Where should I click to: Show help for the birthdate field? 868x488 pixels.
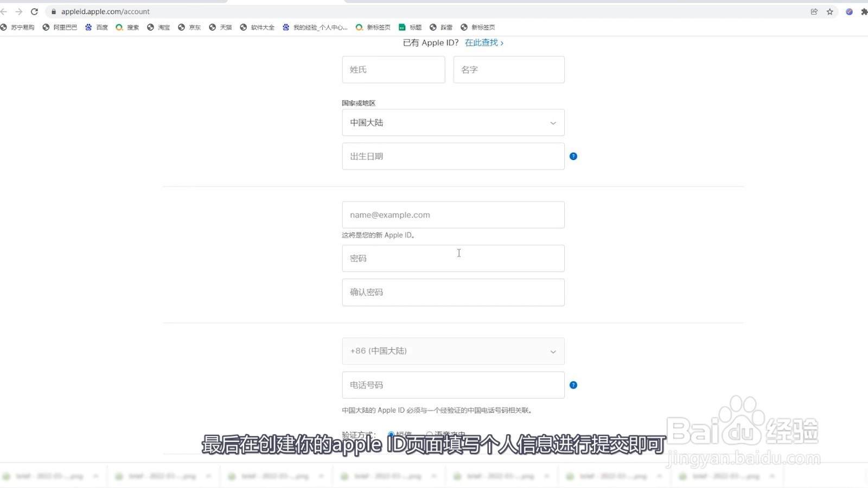573,156
